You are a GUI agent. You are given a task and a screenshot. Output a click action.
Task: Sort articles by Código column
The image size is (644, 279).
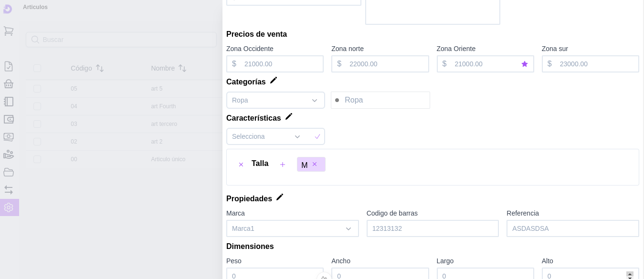coord(100,68)
